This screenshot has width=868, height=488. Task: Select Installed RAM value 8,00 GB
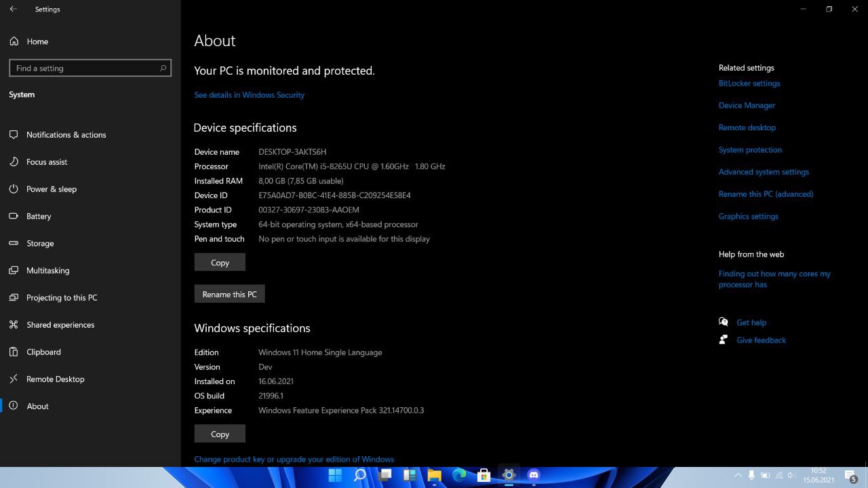[301, 181]
